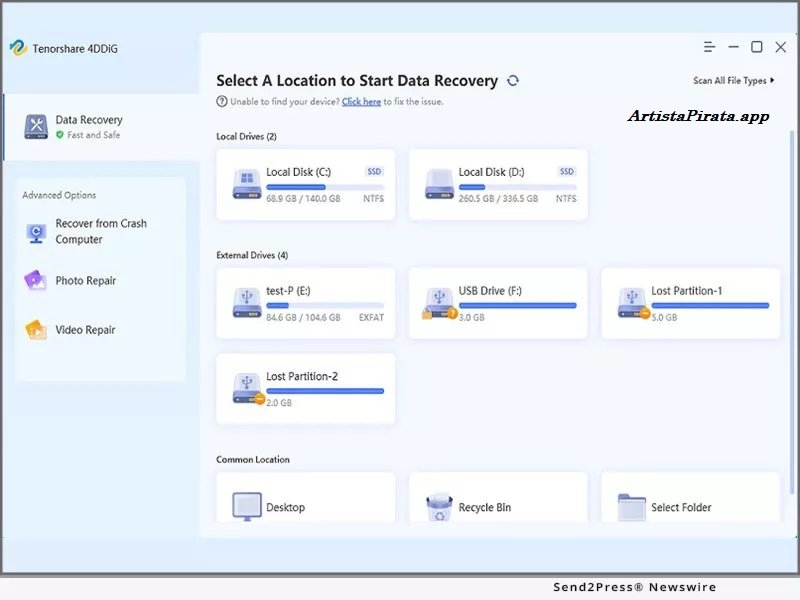The height and width of the screenshot is (600, 800).
Task: Expand the Scan All File Types dropdown
Action: [x=734, y=81]
